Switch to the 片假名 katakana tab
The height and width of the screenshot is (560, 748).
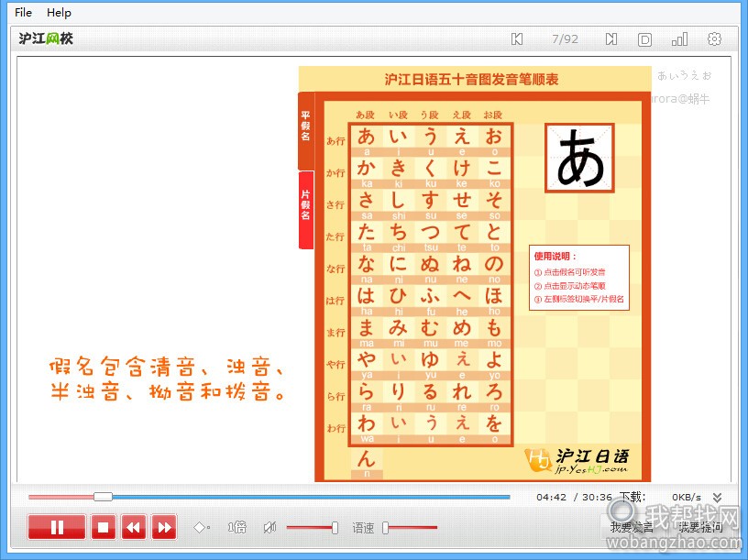coord(306,210)
